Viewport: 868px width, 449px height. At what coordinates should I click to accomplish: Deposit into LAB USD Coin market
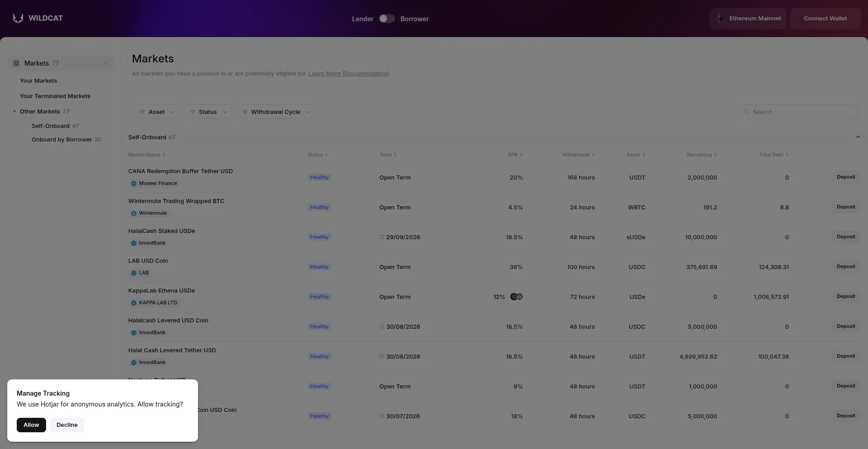pyautogui.click(x=846, y=267)
